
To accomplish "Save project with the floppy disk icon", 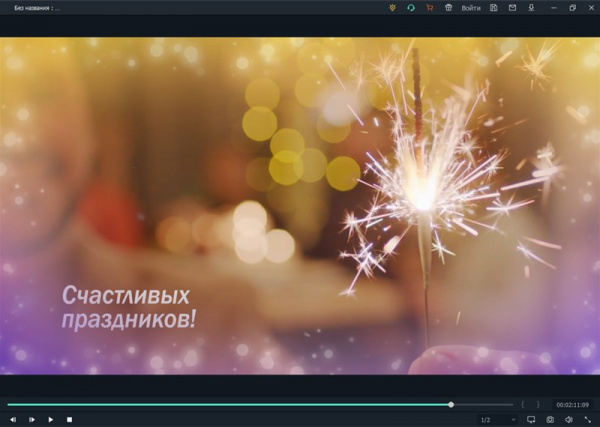I will [494, 7].
